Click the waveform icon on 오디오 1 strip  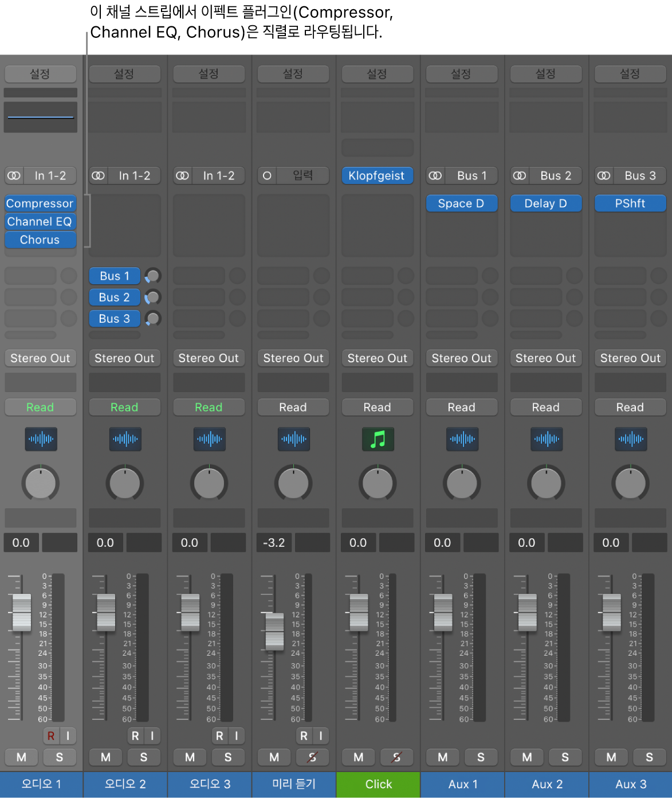click(41, 440)
